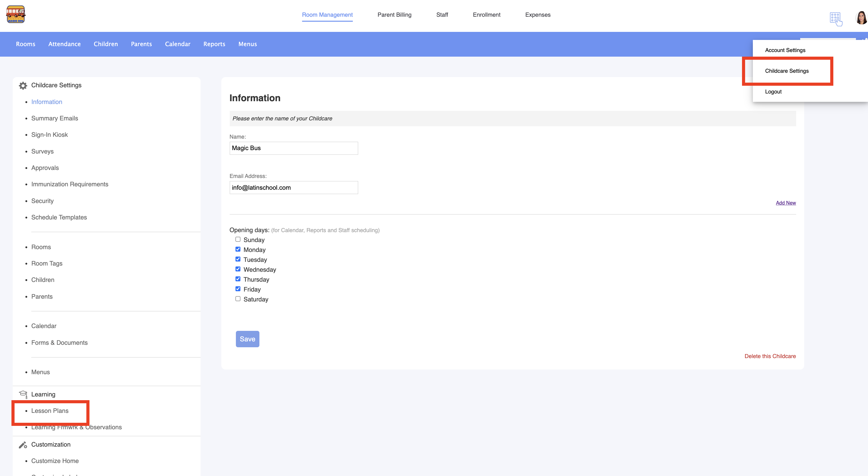Click the Customization pencil icon

point(23,445)
